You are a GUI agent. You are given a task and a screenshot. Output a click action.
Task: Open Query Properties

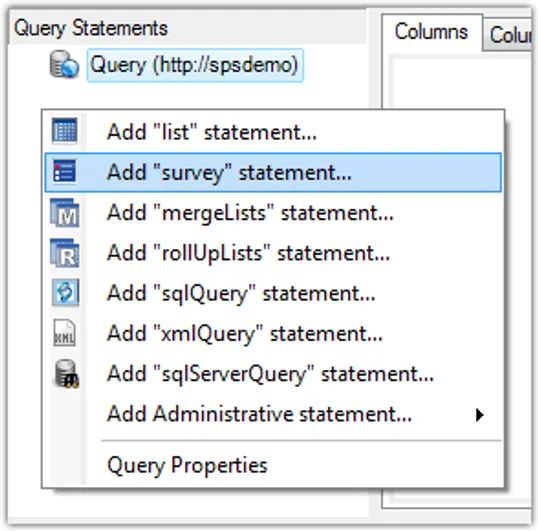point(273,465)
